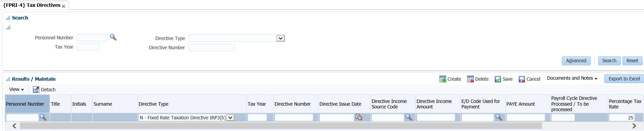Image resolution: width=644 pixels, height=131 pixels.
Task: Click the Tax Year search input field
Action: tap(88, 47)
